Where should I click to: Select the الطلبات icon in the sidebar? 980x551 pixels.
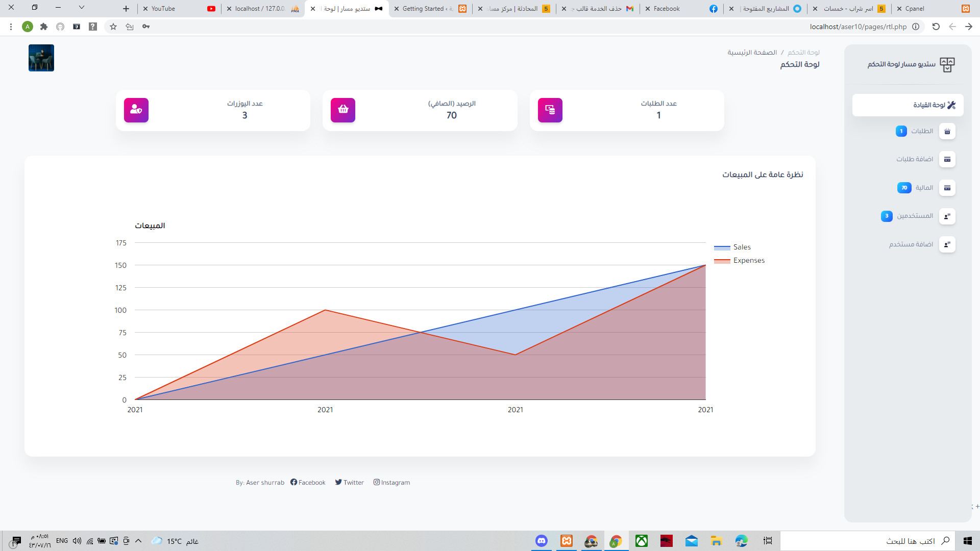tap(947, 131)
